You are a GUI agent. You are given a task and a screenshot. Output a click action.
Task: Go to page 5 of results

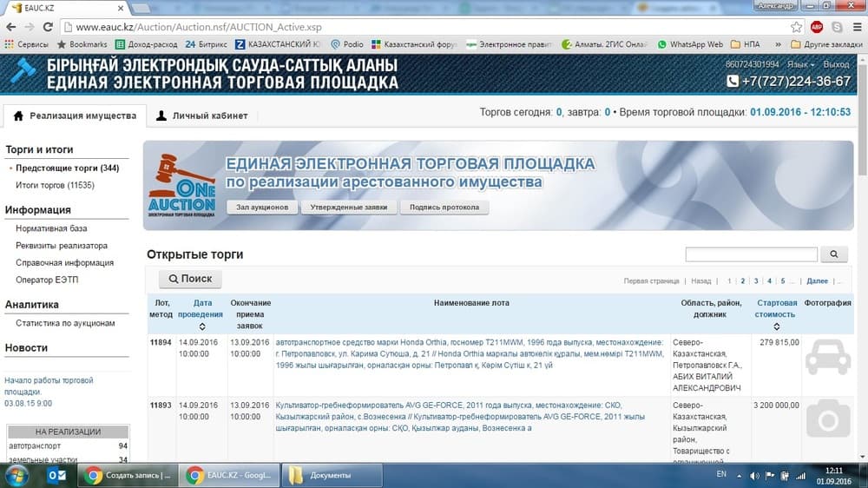point(783,280)
